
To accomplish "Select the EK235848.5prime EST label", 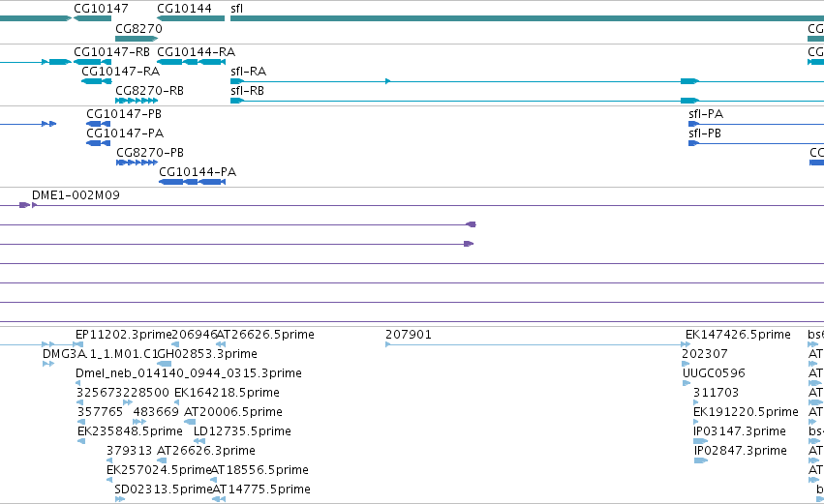I will [130, 431].
